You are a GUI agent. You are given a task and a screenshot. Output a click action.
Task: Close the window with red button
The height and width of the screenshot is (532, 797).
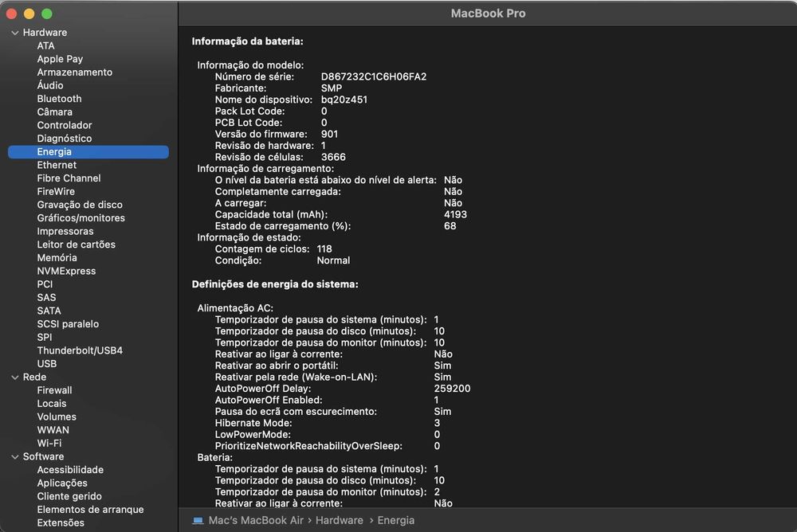tap(11, 14)
